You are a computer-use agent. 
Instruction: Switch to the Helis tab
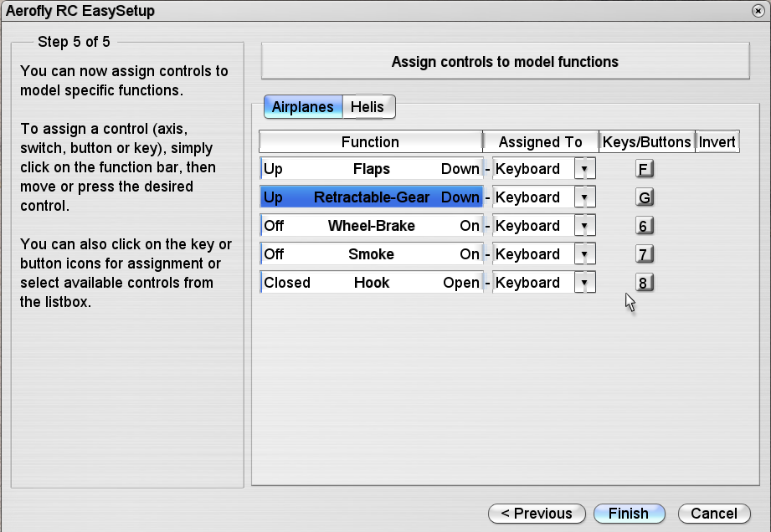[x=368, y=107]
